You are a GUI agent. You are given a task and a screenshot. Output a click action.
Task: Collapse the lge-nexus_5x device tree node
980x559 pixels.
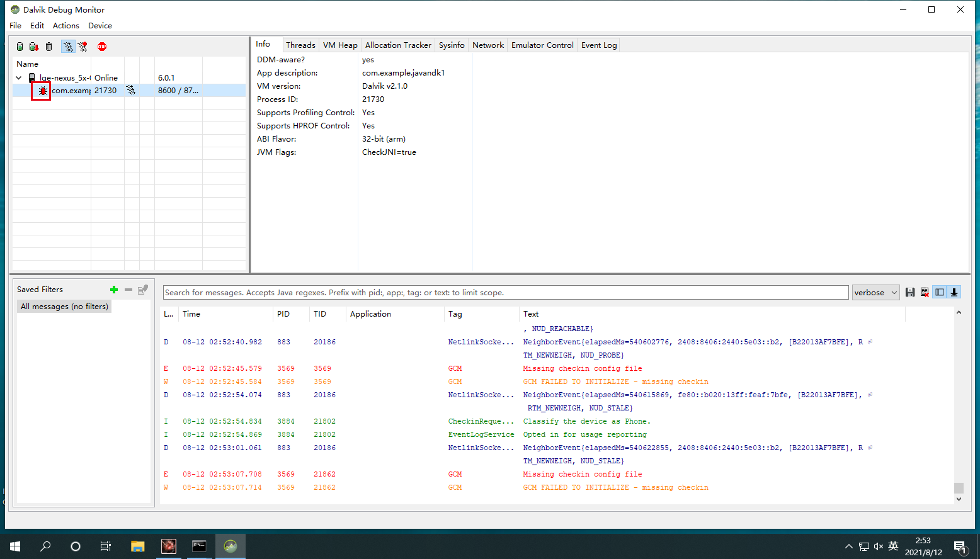click(x=19, y=78)
